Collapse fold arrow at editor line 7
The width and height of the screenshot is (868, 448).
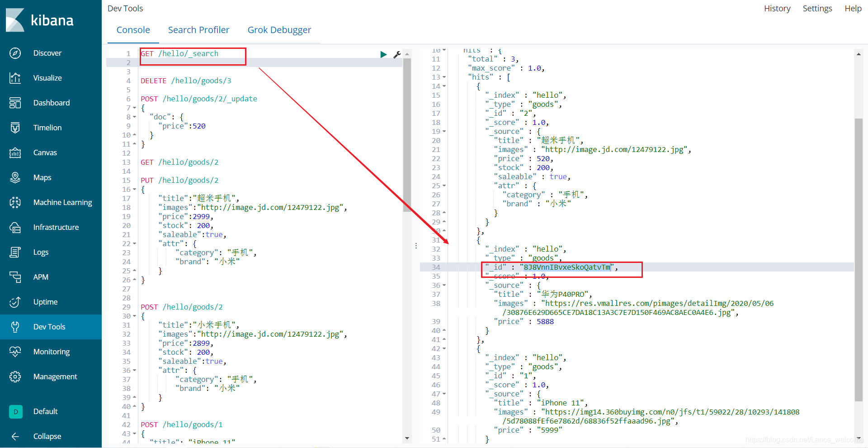(135, 108)
